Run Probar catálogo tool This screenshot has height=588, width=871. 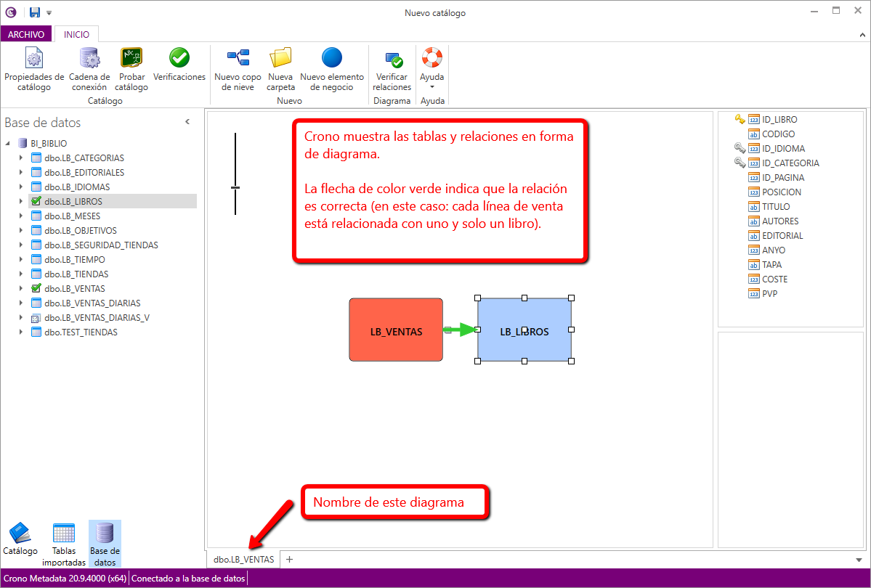(x=131, y=70)
